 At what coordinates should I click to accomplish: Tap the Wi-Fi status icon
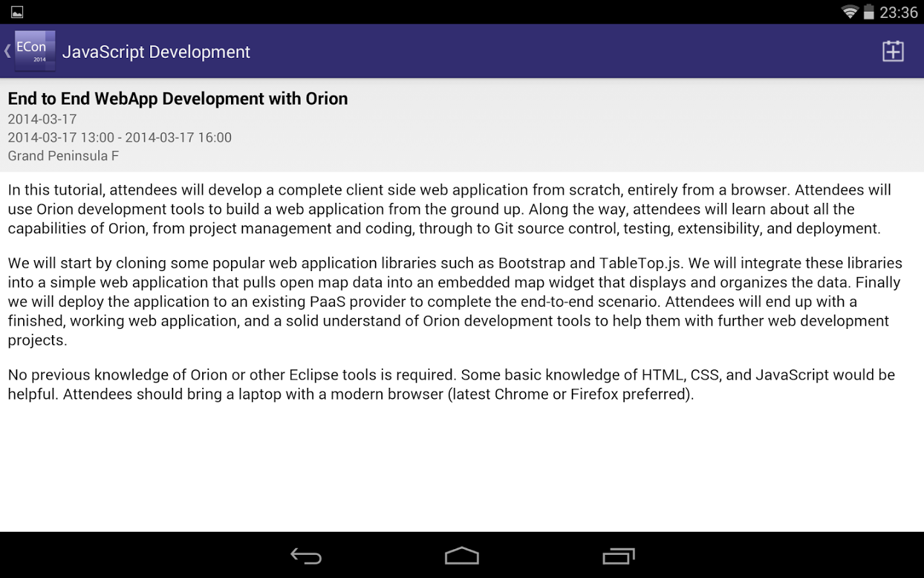pos(850,12)
